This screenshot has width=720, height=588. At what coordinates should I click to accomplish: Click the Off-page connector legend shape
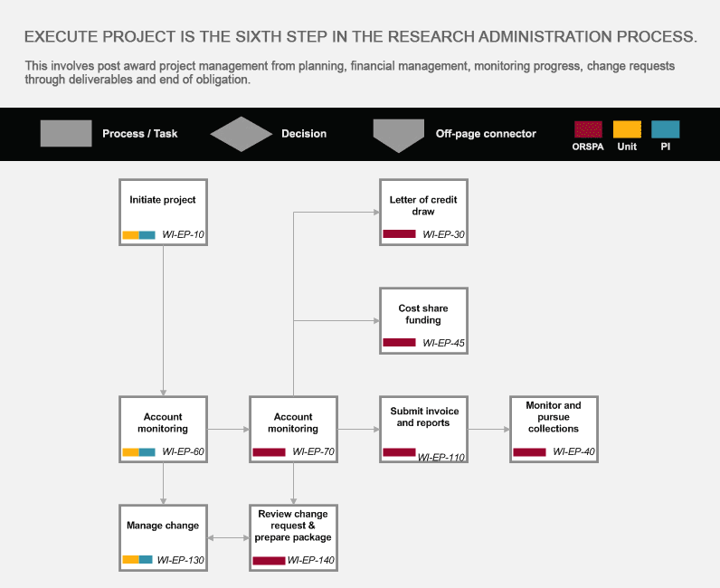[x=399, y=136]
